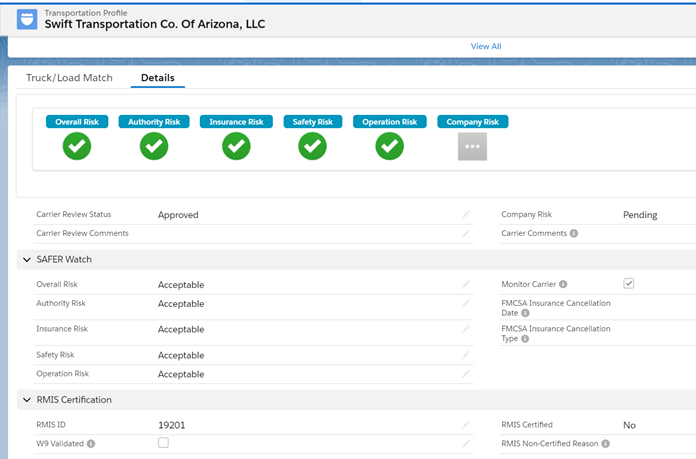
Task: Show info tooltip for Monitor Carrier
Action: (x=563, y=284)
